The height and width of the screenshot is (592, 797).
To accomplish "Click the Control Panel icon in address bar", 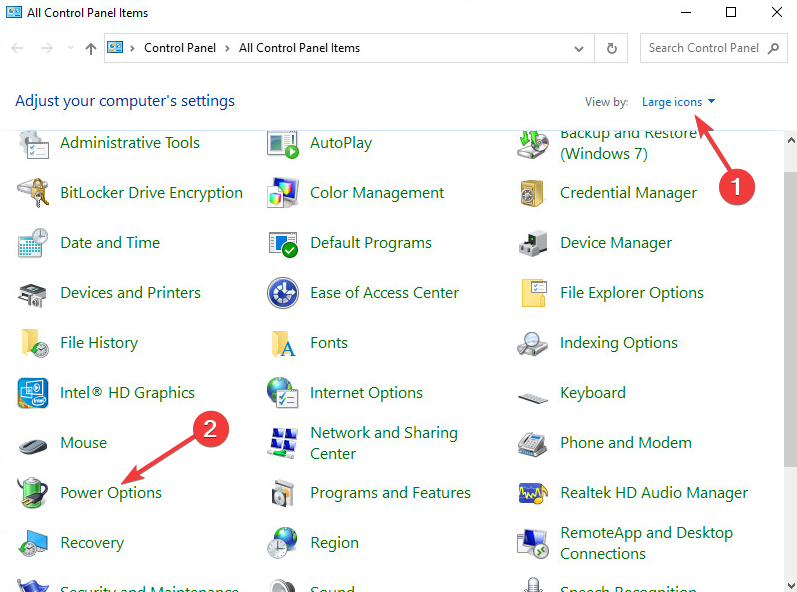I will point(115,48).
